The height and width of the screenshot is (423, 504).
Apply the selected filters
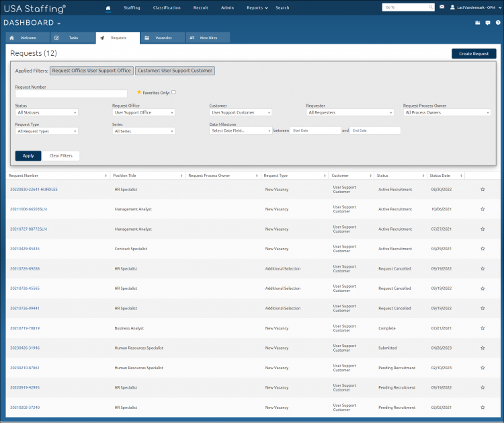(x=28, y=156)
